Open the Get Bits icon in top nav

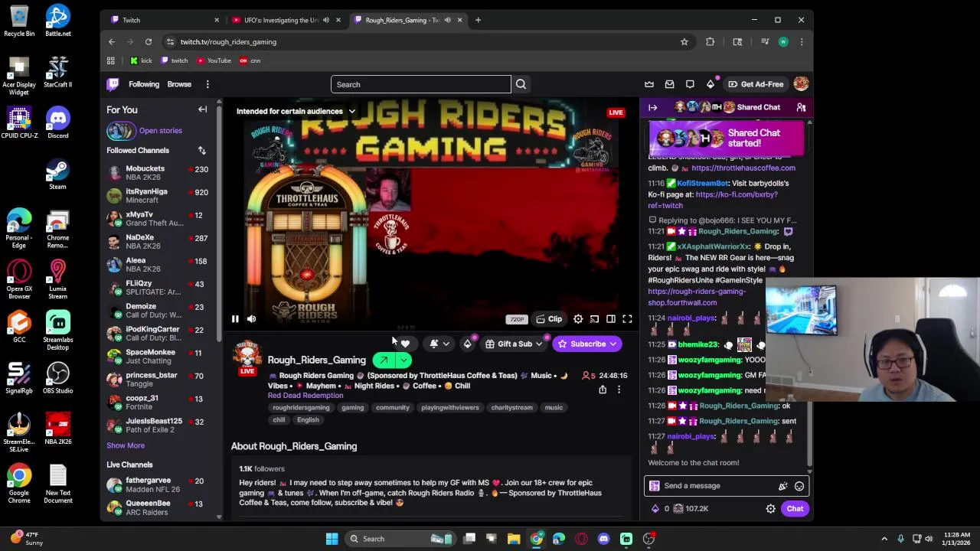click(710, 84)
